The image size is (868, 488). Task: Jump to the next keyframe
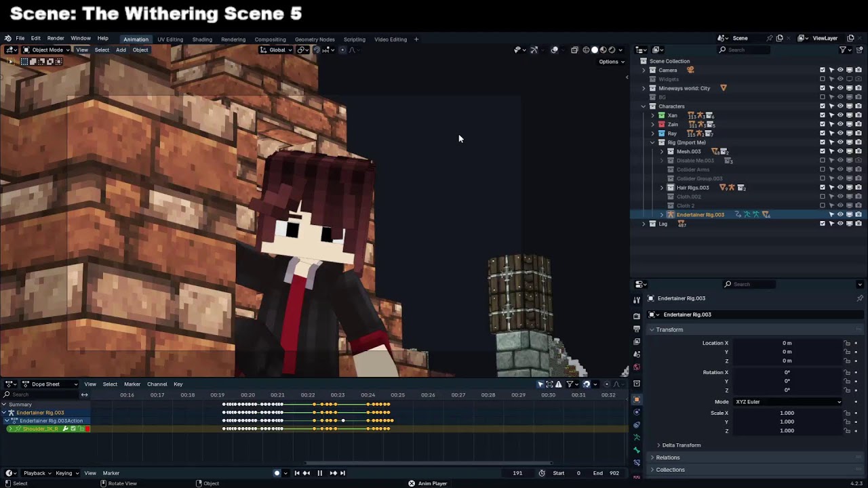[333, 473]
